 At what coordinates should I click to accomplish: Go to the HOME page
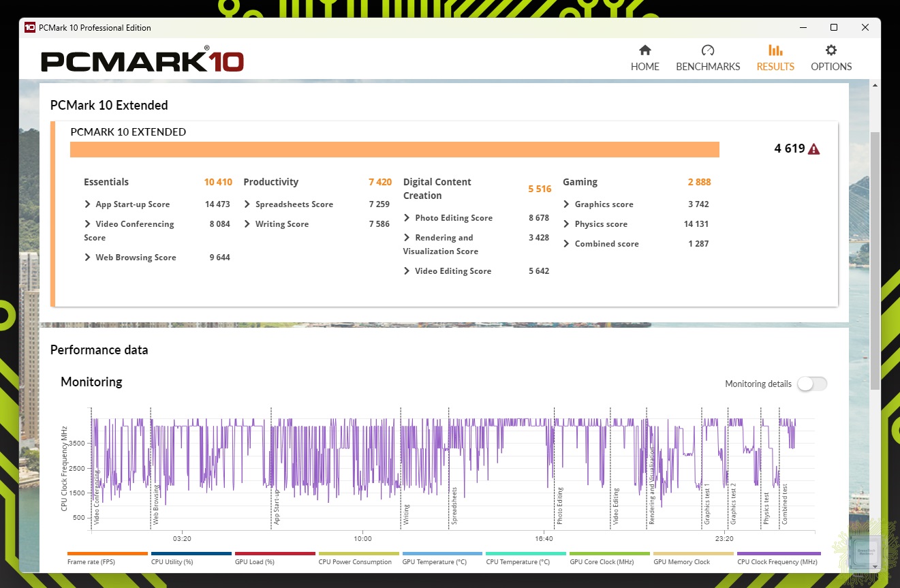tap(645, 59)
